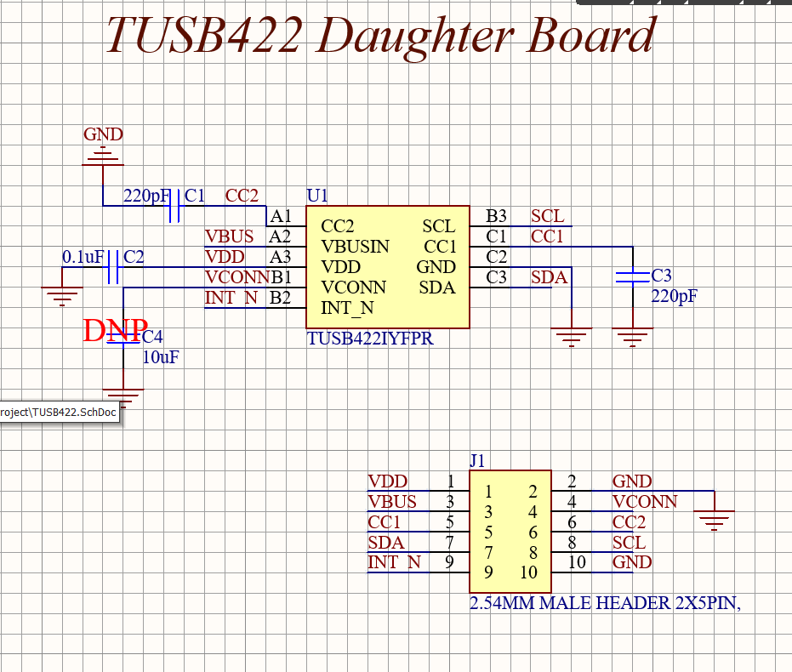792x672 pixels.
Task: Click the VDD net label at pin A3
Action: [x=225, y=257]
